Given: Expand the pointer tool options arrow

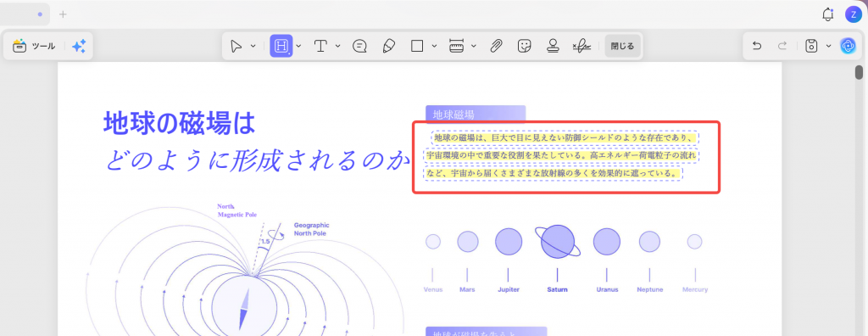Looking at the screenshot, I should (253, 46).
